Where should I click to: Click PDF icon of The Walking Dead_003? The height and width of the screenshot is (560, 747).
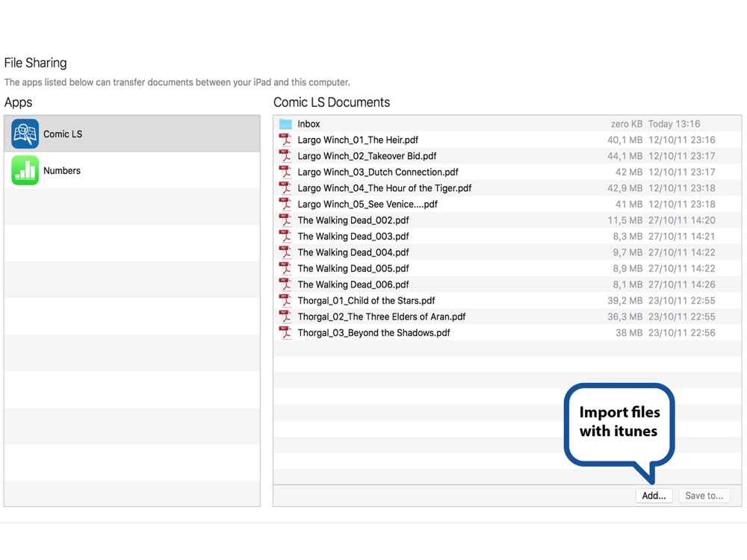coord(285,236)
